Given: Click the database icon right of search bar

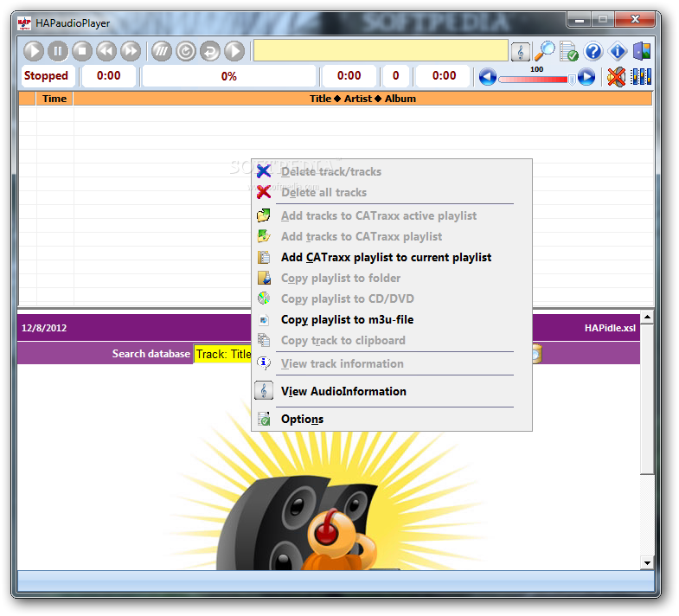Looking at the screenshot, I should point(536,354).
